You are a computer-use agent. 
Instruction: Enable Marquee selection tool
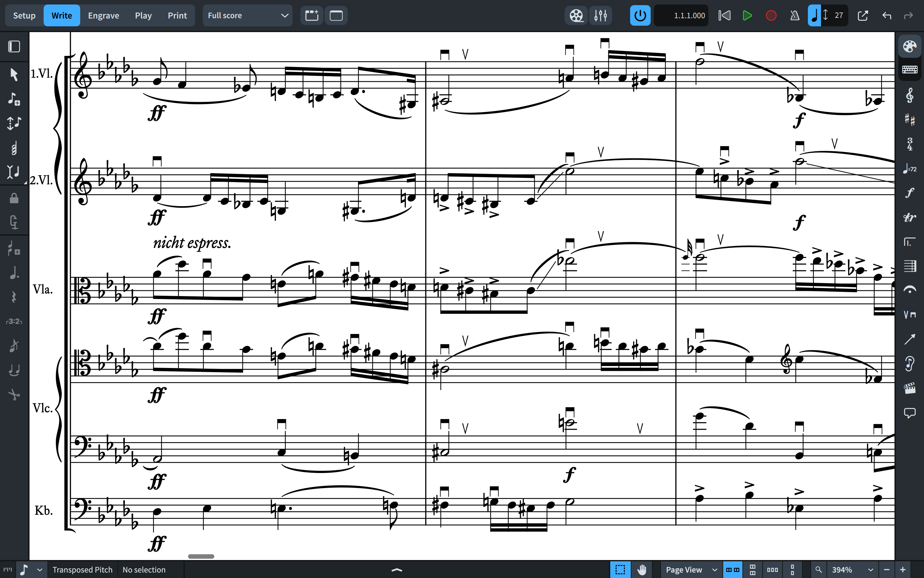[620, 570]
